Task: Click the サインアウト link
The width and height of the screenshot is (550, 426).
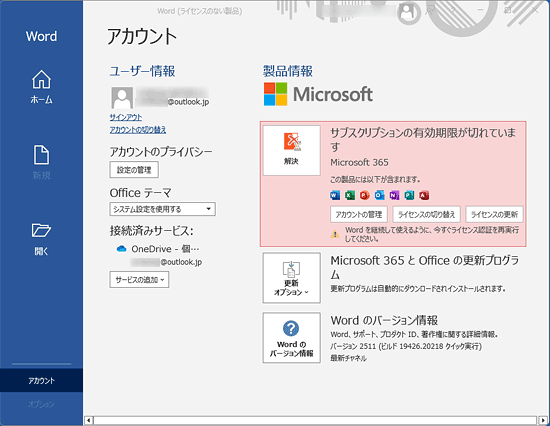Action: pos(126,117)
